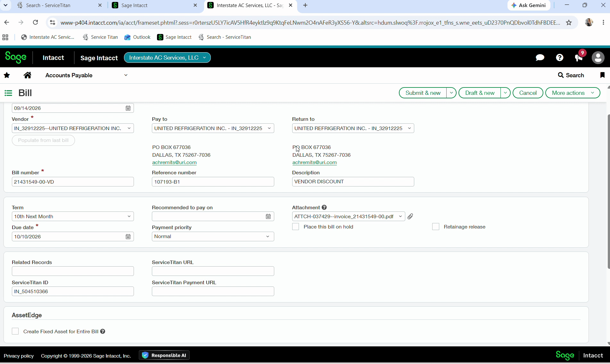
Task: Open the Accounts Payable module menu
Action: (86, 75)
